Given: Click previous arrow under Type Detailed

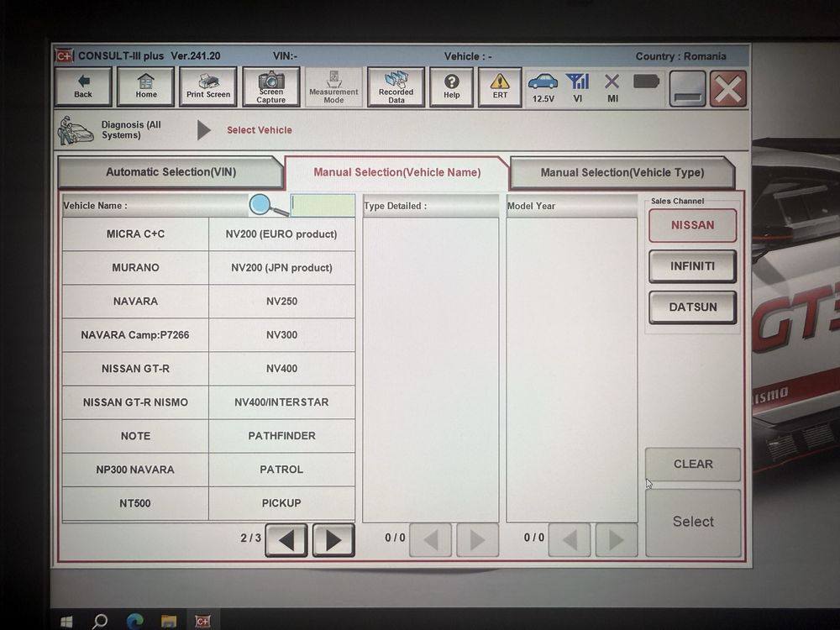Looking at the screenshot, I should click(x=431, y=540).
